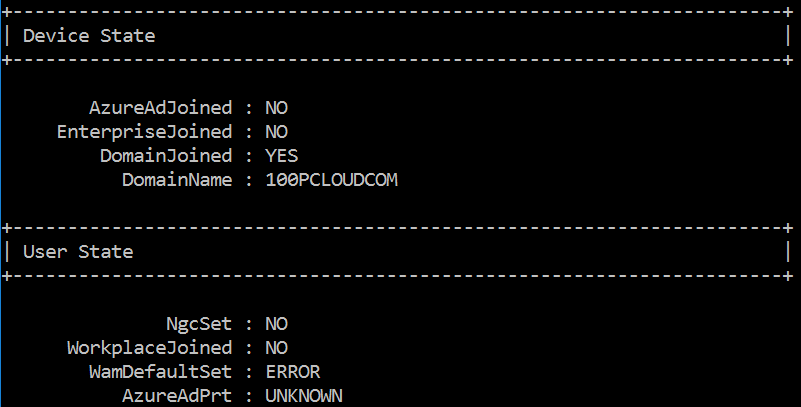Click the User State section header
The height and width of the screenshot is (407, 801).
point(77,252)
